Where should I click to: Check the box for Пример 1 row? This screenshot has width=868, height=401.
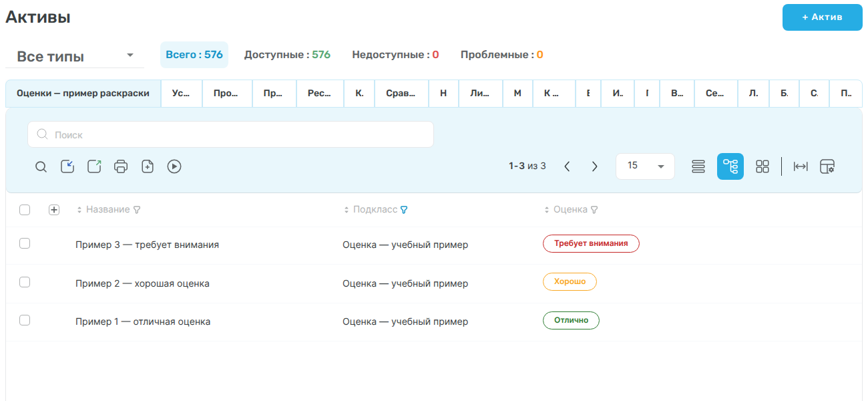coord(25,320)
